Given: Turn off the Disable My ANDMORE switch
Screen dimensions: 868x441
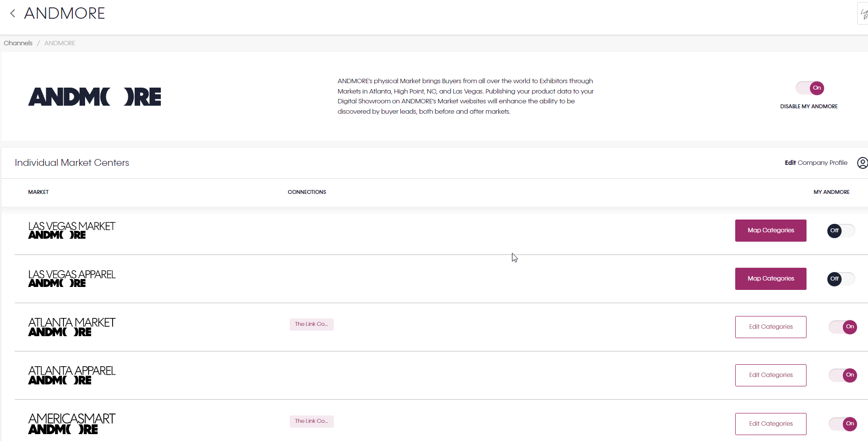Looking at the screenshot, I should click(x=809, y=88).
